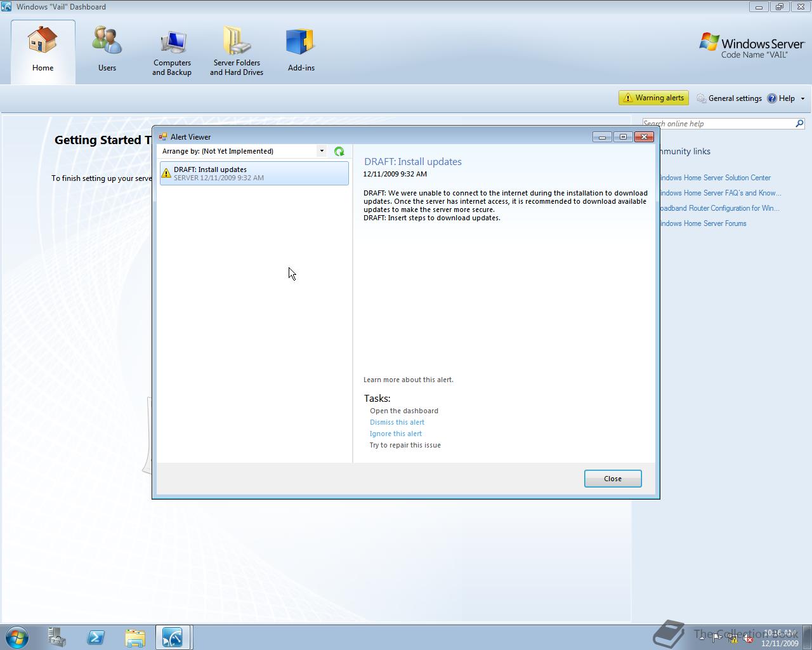The width and height of the screenshot is (812, 650).
Task: Open the Add-ins section
Action: tap(301, 51)
